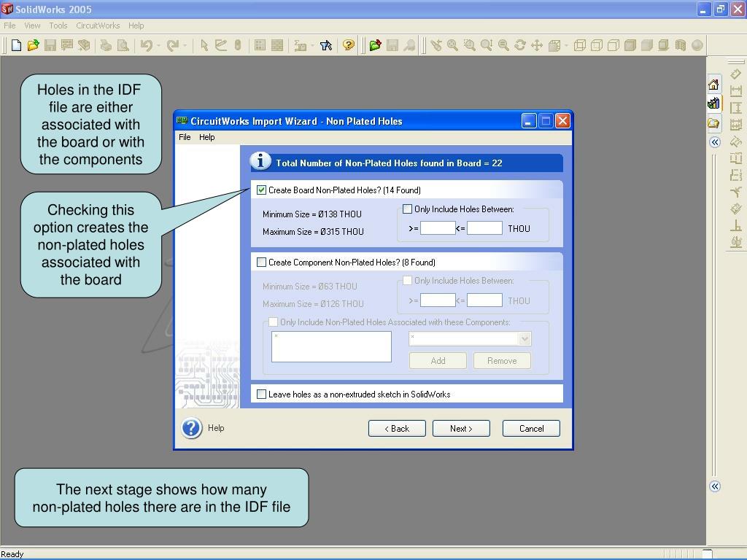
Task: Check board Only Include Holes Between option
Action: point(407,209)
